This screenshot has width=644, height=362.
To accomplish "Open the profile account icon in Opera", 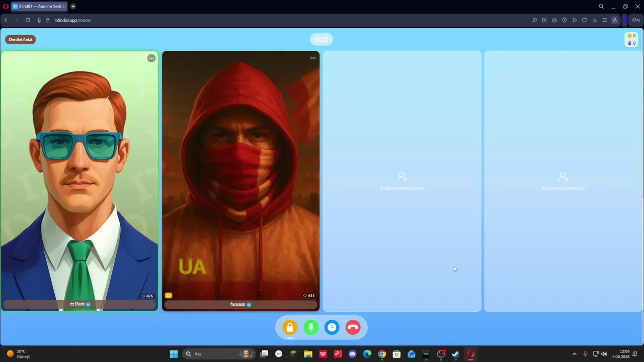I will [615, 20].
